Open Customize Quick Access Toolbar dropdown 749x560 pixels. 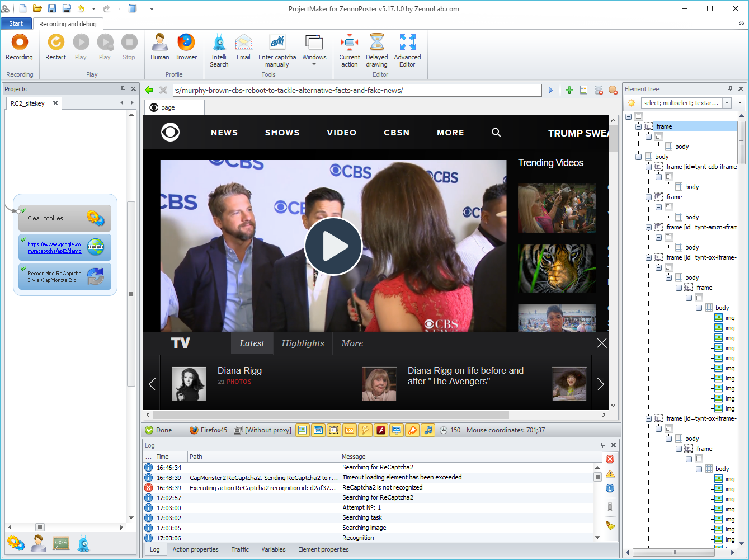point(152,9)
